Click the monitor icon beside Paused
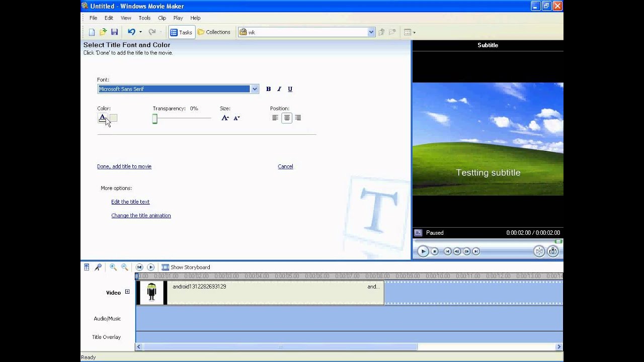The height and width of the screenshot is (362, 644). click(418, 233)
